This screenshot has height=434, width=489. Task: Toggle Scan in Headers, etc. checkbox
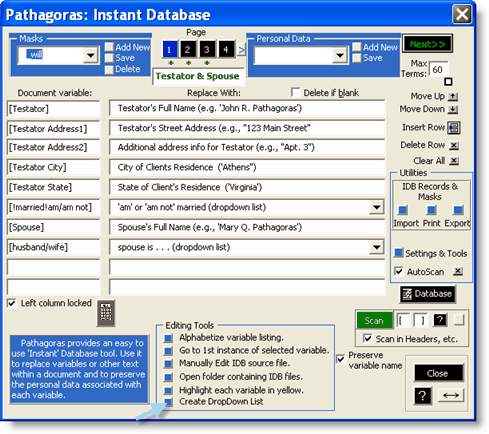click(x=367, y=339)
